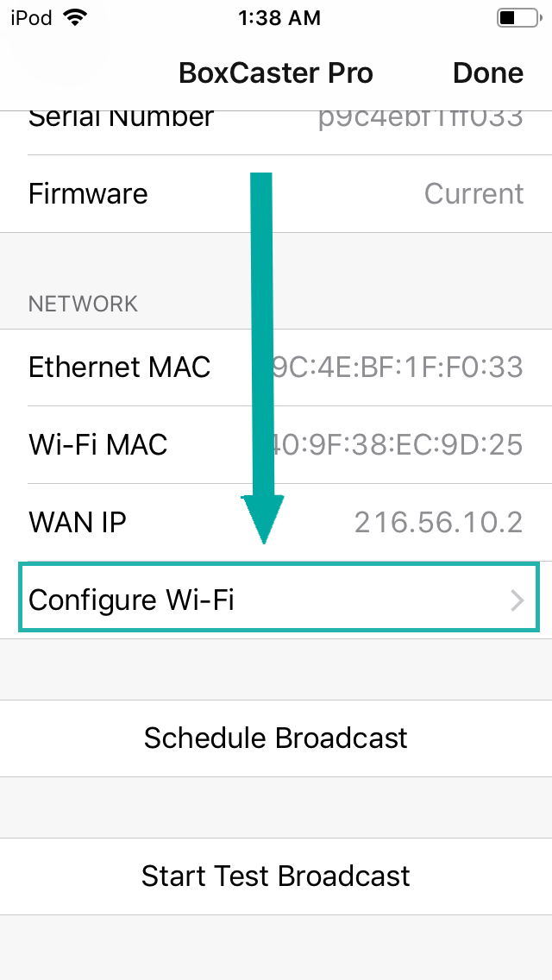Image resolution: width=552 pixels, height=980 pixels.
Task: Tap the Wi-Fi signal status icon
Action: click(76, 17)
